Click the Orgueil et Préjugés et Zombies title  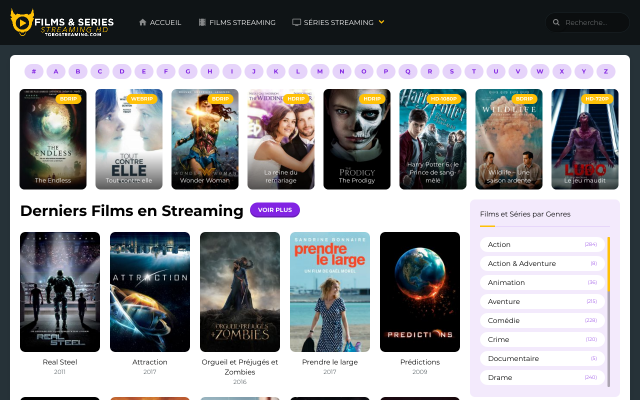click(x=240, y=367)
